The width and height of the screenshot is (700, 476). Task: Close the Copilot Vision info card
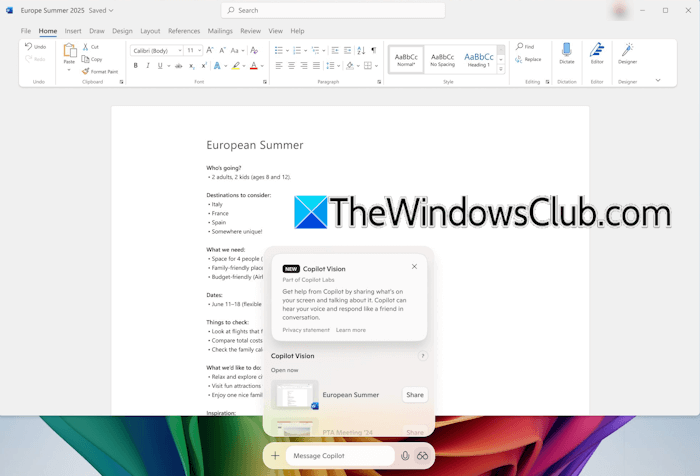point(414,267)
